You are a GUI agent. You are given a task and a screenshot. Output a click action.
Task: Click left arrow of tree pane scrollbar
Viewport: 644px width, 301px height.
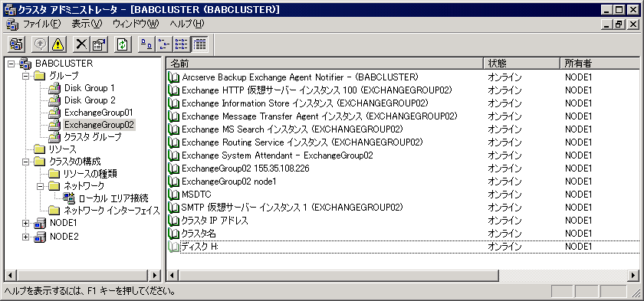coord(11,275)
